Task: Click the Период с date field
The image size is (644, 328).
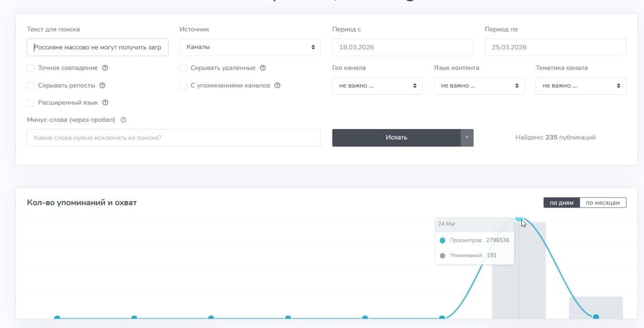Action: [403, 47]
